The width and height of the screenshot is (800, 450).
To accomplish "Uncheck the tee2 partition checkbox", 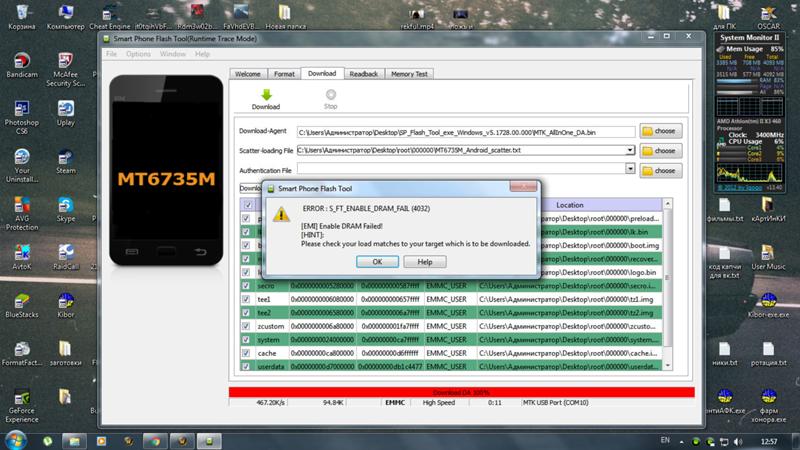I will [x=246, y=313].
